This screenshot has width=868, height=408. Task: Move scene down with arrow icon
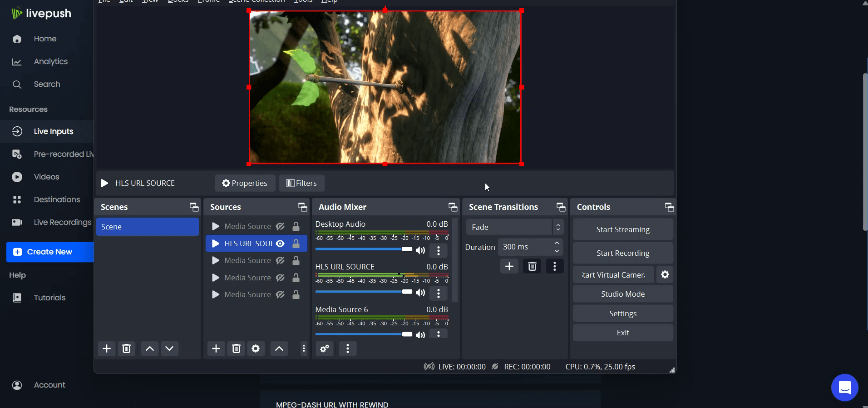point(169,348)
